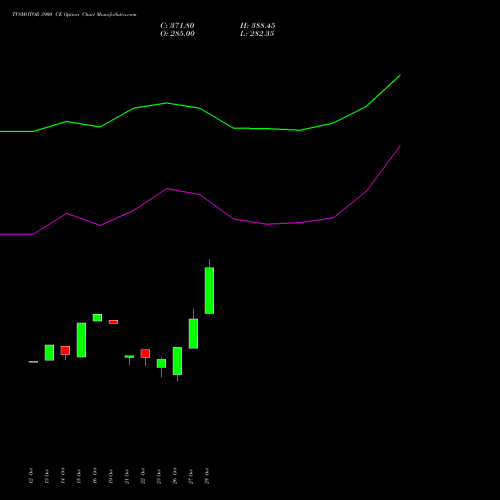Select the 14 Oct date label
The width and height of the screenshot is (500, 500).
click(x=63, y=476)
